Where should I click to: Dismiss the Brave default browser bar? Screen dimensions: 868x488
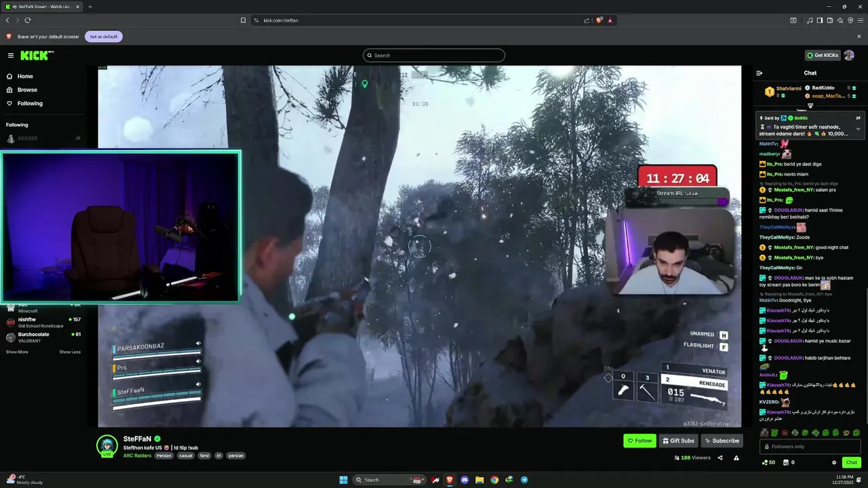coord(859,37)
